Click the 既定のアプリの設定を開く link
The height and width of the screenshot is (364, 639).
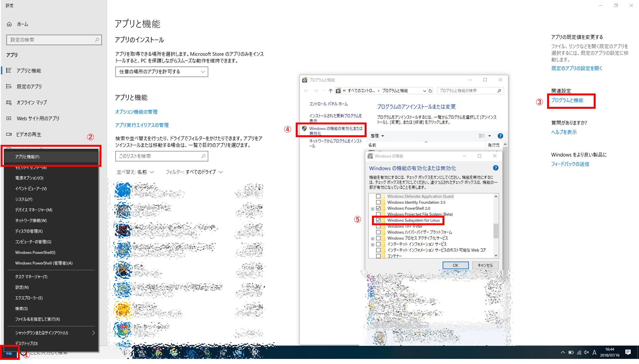tap(576, 68)
